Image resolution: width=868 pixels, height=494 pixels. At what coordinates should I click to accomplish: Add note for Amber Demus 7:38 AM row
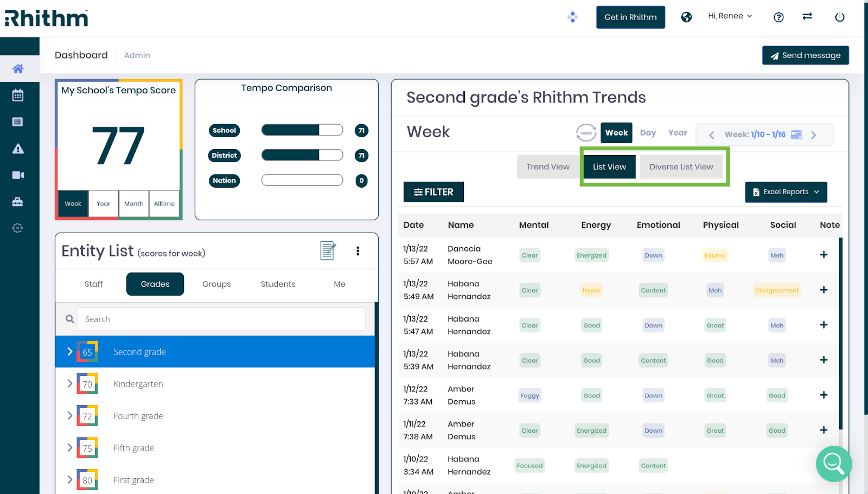[x=824, y=430]
